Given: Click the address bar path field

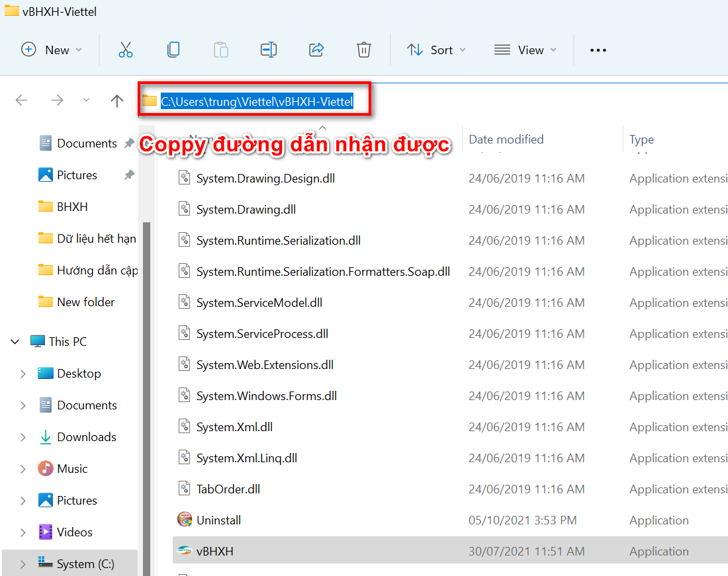Looking at the screenshot, I should pos(257,101).
